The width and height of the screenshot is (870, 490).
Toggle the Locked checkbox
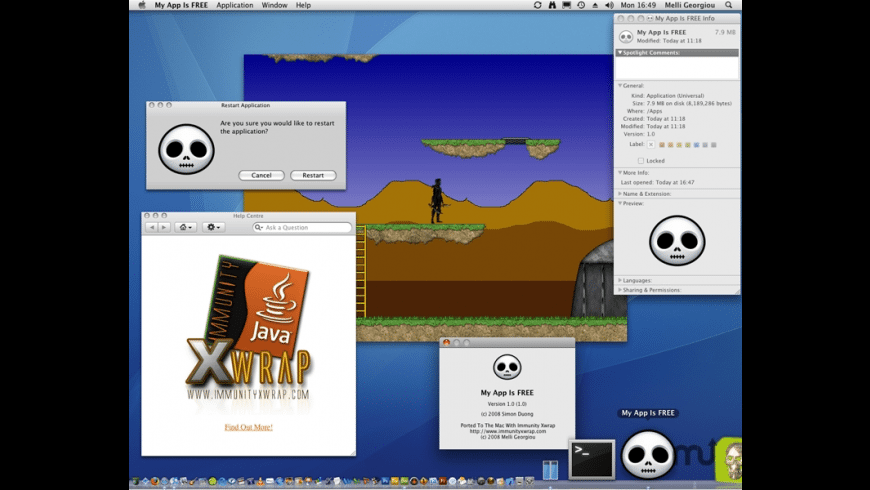pos(641,161)
